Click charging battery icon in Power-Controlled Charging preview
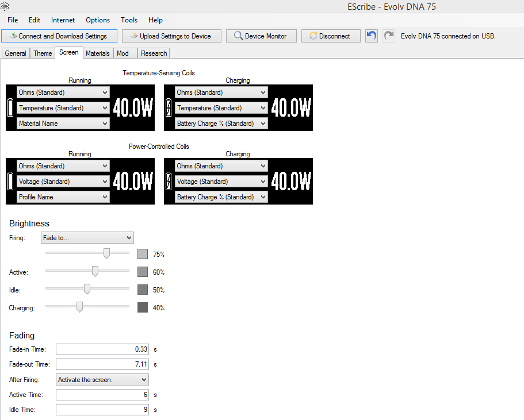Viewport: 524px width, 420px height. (x=169, y=181)
